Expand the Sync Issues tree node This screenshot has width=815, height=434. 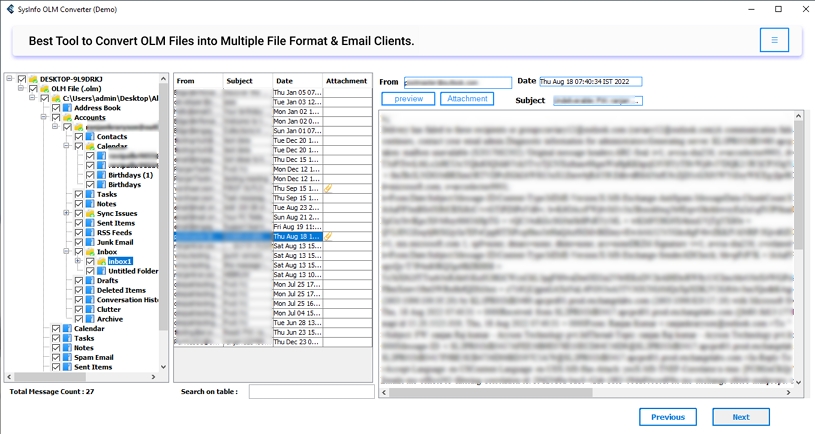[67, 213]
